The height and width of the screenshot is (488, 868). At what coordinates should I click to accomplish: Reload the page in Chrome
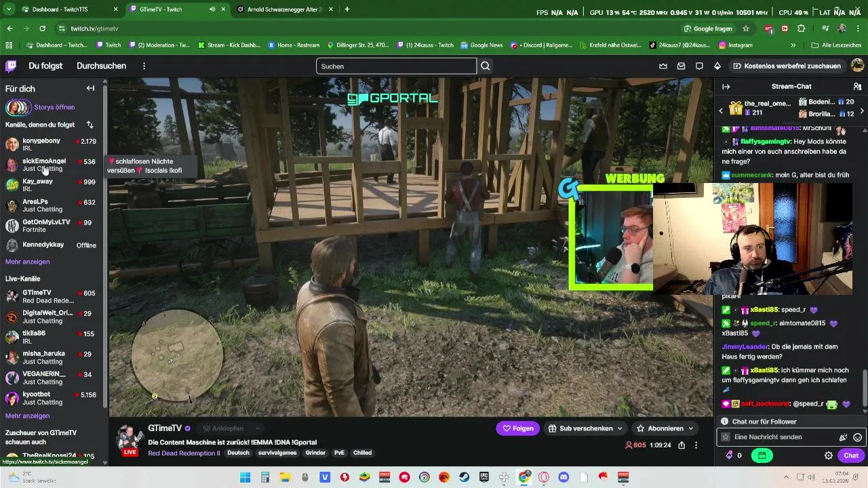42,28
